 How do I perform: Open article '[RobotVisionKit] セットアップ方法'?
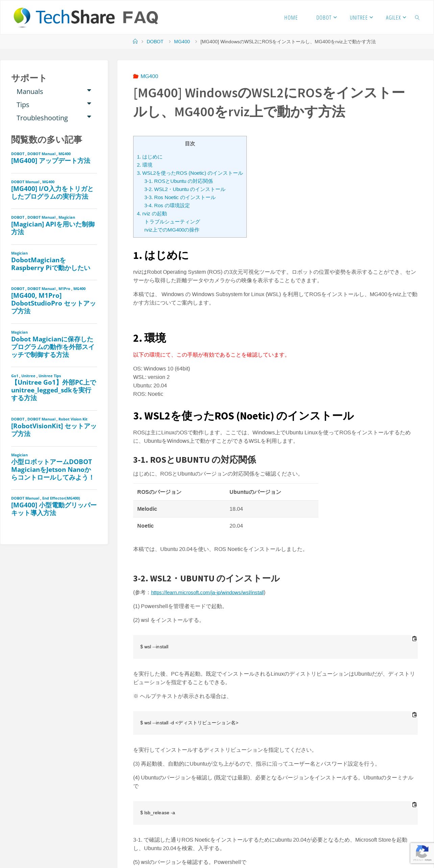pyautogui.click(x=54, y=430)
